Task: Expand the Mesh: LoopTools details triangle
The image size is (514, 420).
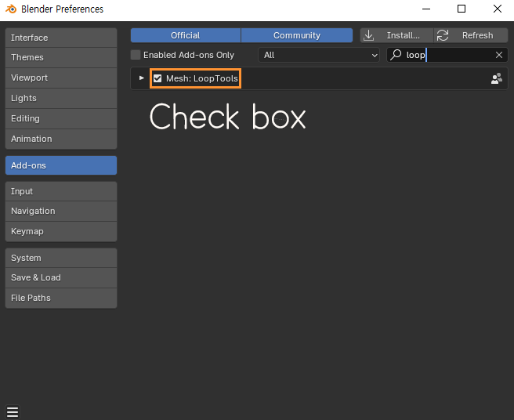Action: click(142, 78)
